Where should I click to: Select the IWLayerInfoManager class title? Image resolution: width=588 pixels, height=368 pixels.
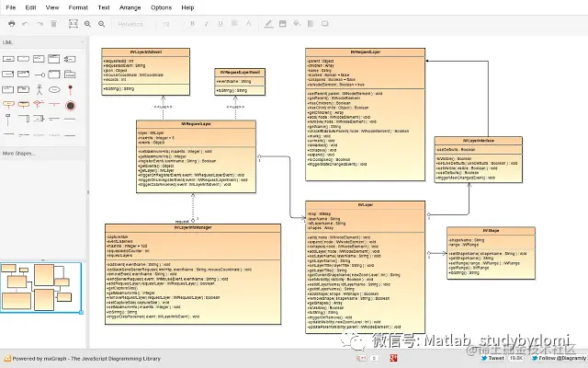[193, 227]
